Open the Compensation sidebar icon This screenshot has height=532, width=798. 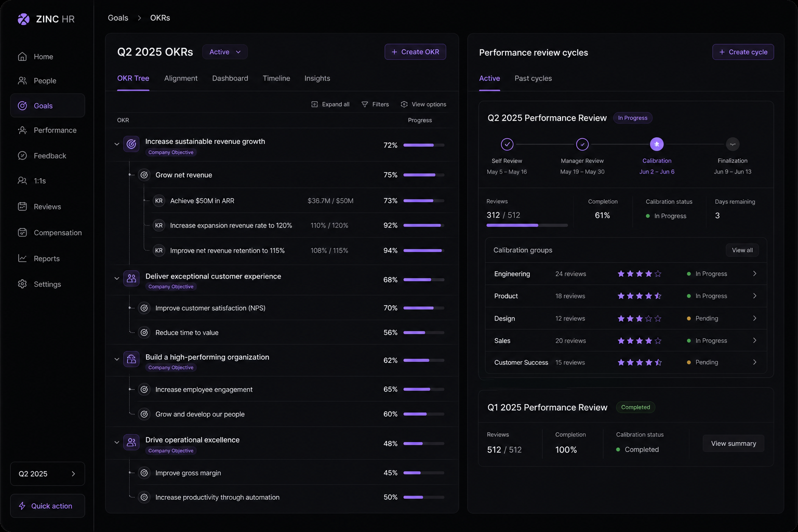[x=22, y=232]
